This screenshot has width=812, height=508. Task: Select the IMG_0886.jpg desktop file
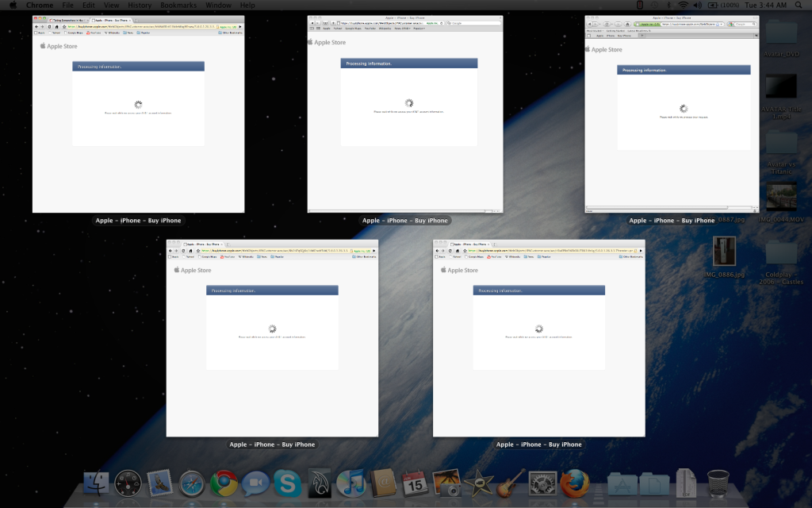(x=724, y=257)
